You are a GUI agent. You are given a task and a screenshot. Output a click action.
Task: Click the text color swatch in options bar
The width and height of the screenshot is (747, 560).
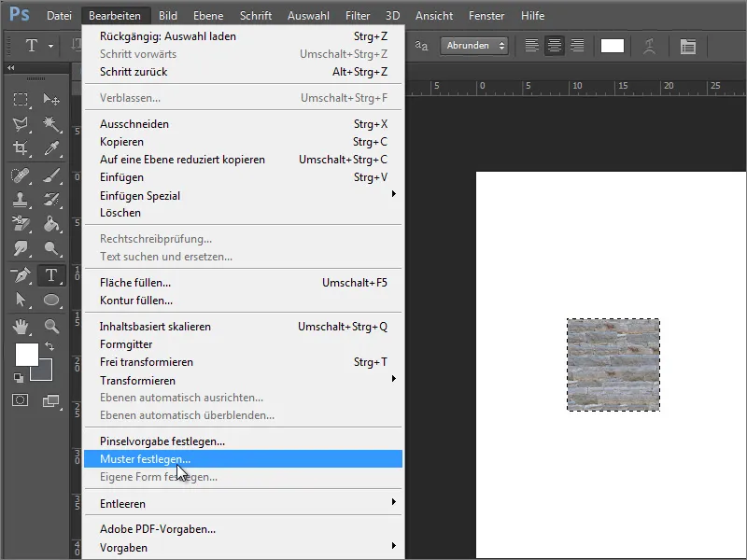pos(613,46)
